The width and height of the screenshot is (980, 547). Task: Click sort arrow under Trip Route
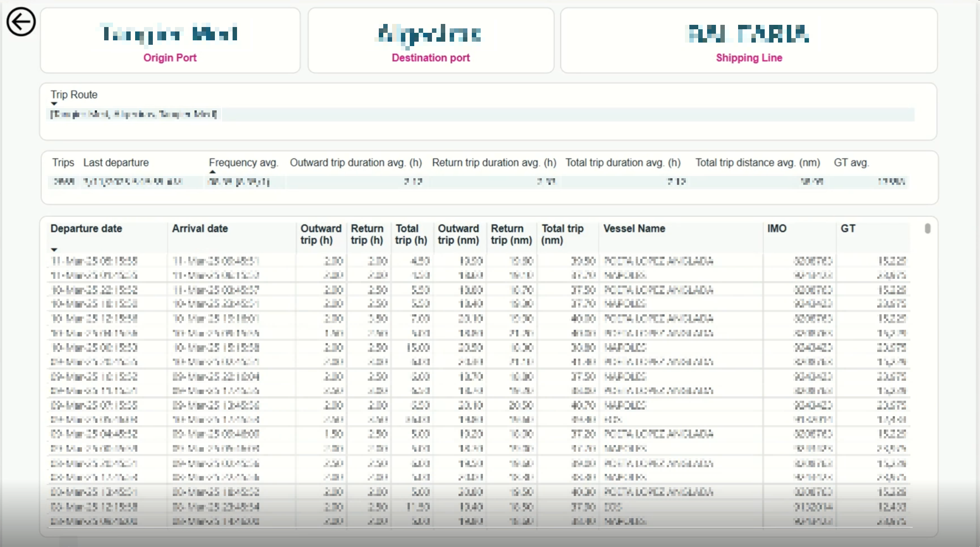coord(54,104)
